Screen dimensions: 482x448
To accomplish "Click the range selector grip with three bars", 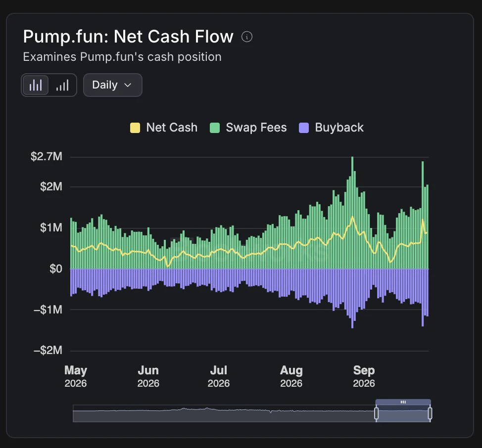I will pyautogui.click(x=403, y=402).
